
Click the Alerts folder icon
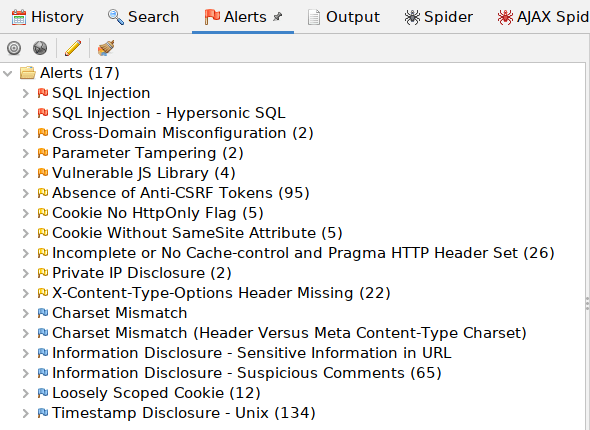click(x=27, y=73)
